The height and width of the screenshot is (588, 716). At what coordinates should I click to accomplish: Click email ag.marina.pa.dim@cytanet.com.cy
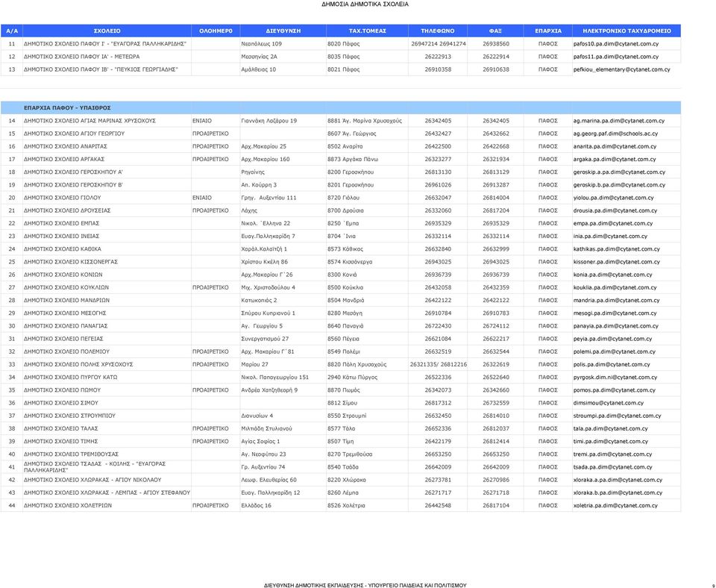pos(619,121)
